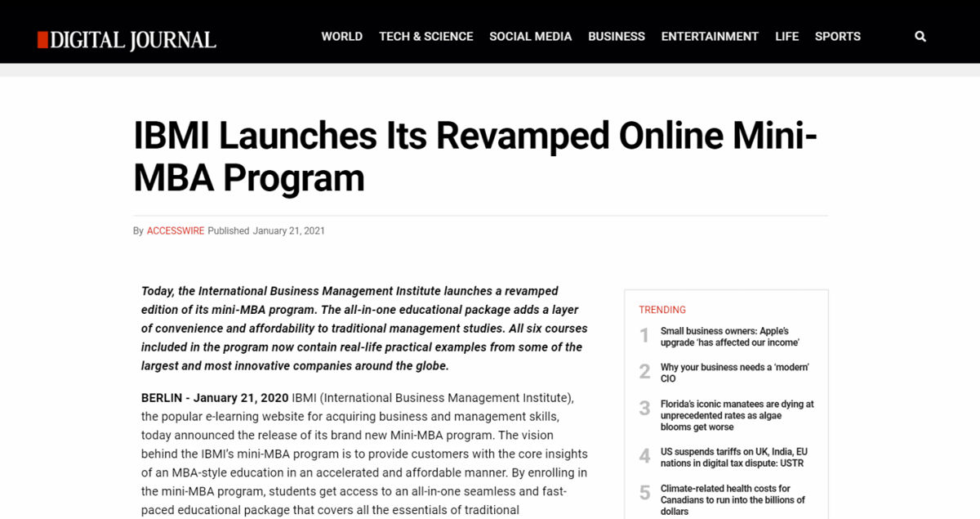Open the US suspends tariffs article
This screenshot has width=980, height=519.
734,457
